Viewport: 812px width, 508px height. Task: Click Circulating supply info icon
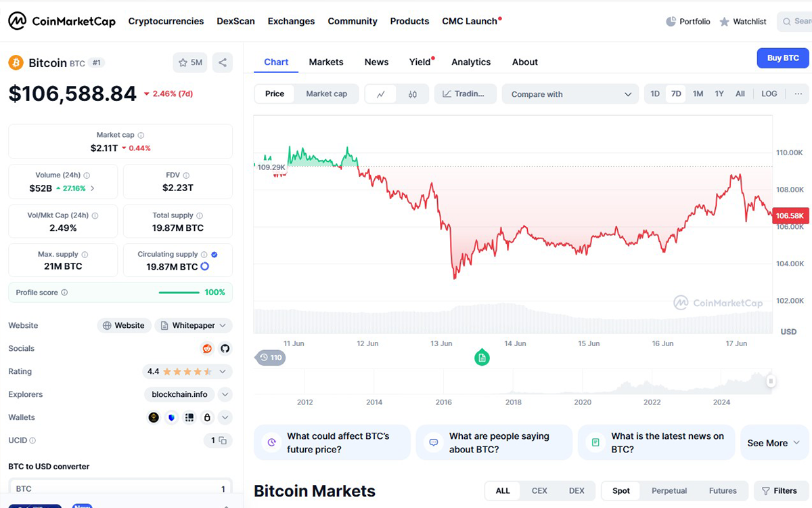click(204, 255)
